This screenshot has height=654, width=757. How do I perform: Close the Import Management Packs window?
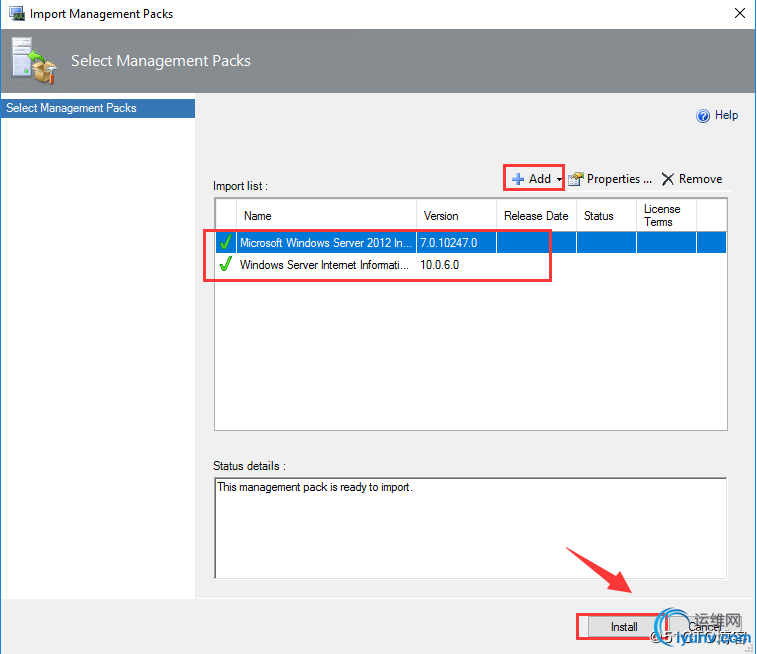[740, 13]
